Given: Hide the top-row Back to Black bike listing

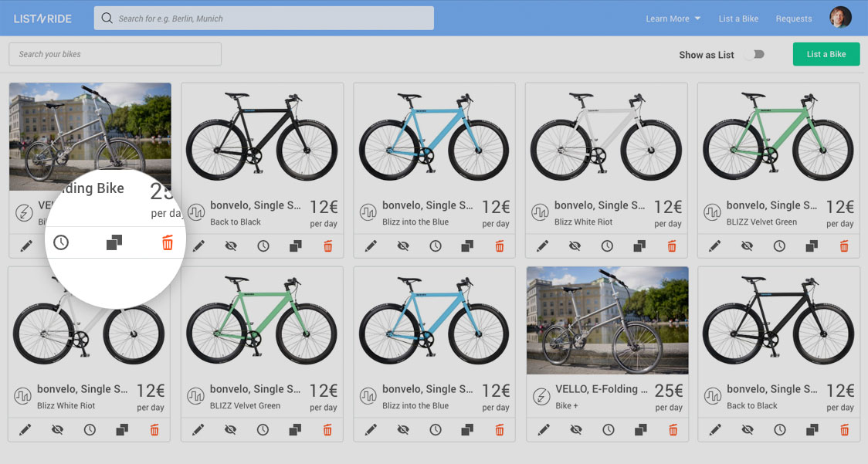Looking at the screenshot, I should 231,246.
